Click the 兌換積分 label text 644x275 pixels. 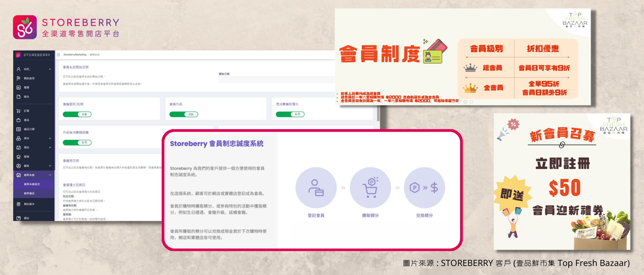click(x=424, y=215)
